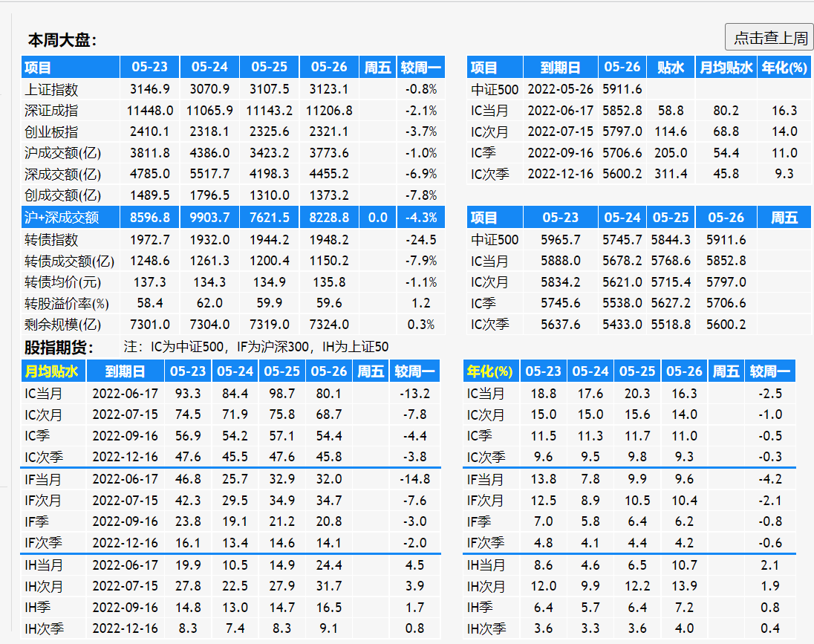Image resolution: width=814 pixels, height=644 pixels.
Task: Click the 点击查上周 button
Action: click(770, 37)
